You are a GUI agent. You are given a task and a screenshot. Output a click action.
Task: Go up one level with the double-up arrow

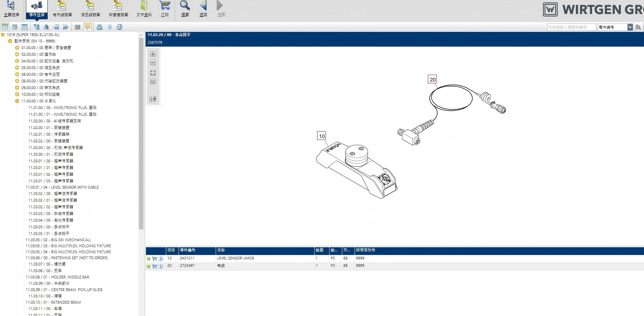coord(46,27)
